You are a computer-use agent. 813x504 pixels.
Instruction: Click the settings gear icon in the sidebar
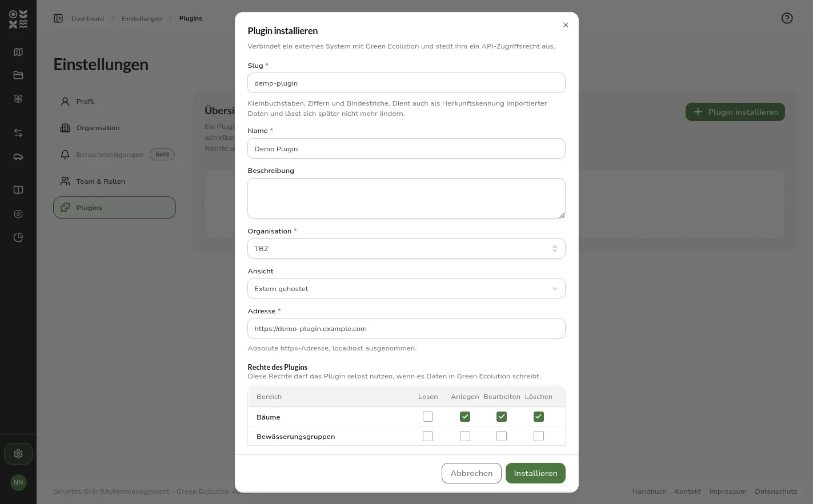coord(18,454)
